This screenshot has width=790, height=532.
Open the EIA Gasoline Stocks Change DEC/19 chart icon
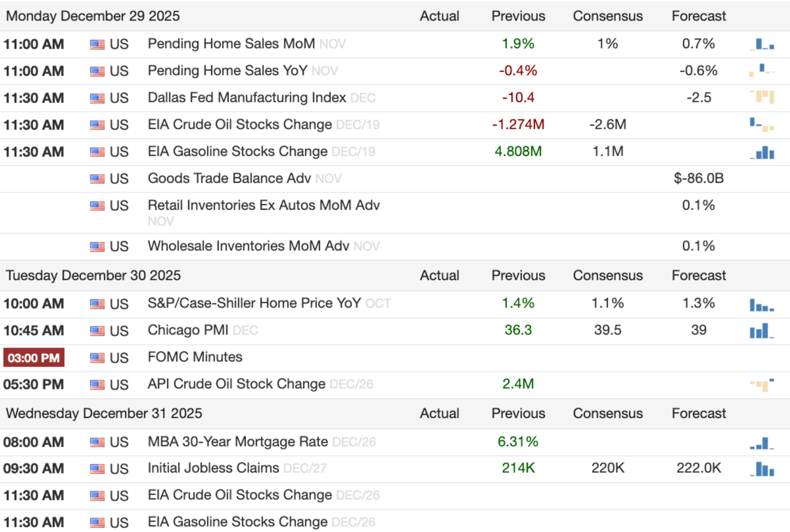coord(762,153)
